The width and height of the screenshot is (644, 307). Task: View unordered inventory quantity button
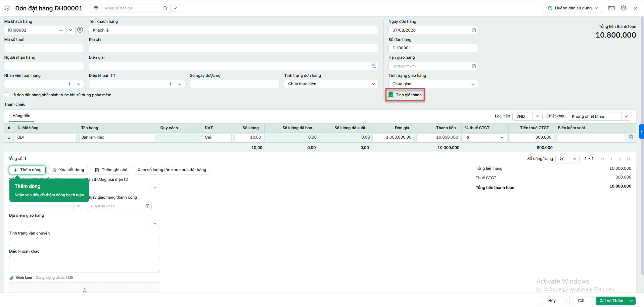point(172,170)
